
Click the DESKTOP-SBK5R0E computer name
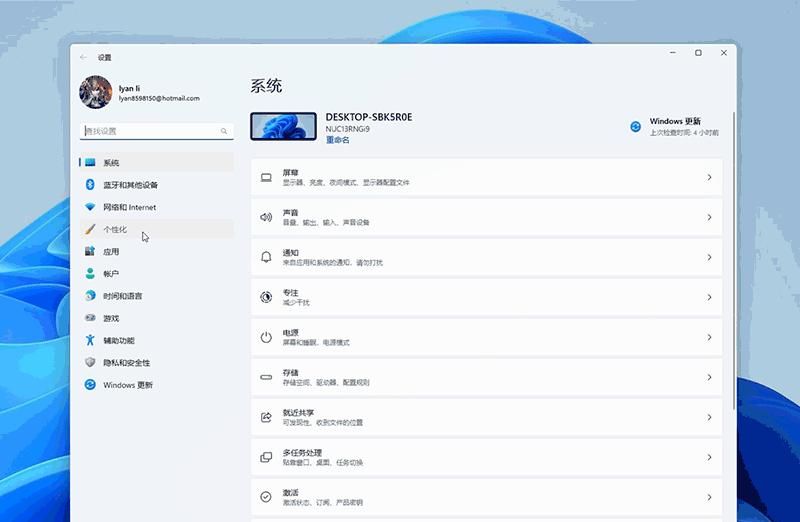click(x=369, y=117)
